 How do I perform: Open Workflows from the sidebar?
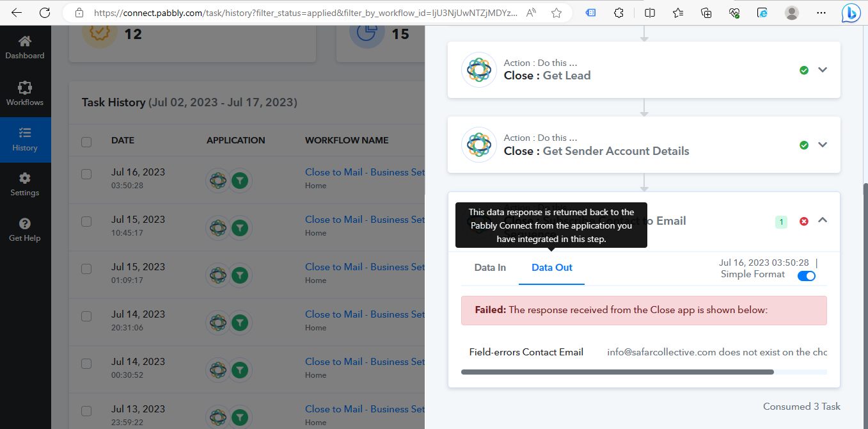(x=25, y=93)
